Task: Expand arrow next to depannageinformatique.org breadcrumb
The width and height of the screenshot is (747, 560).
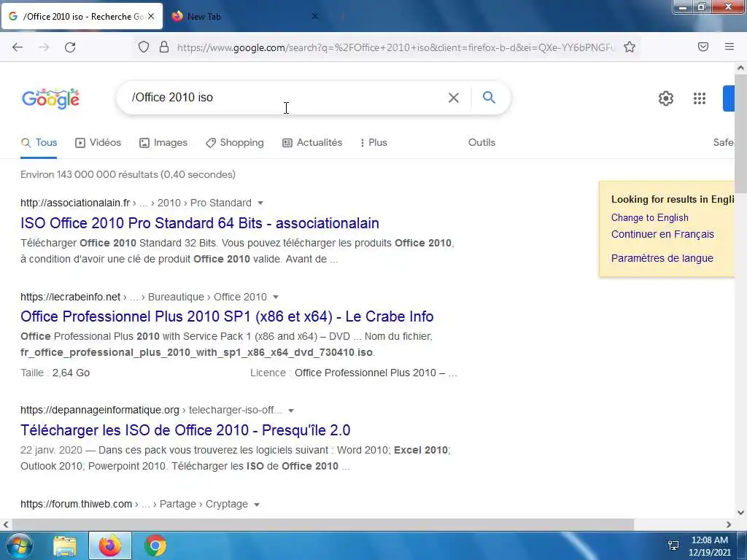Action: pyautogui.click(x=291, y=411)
